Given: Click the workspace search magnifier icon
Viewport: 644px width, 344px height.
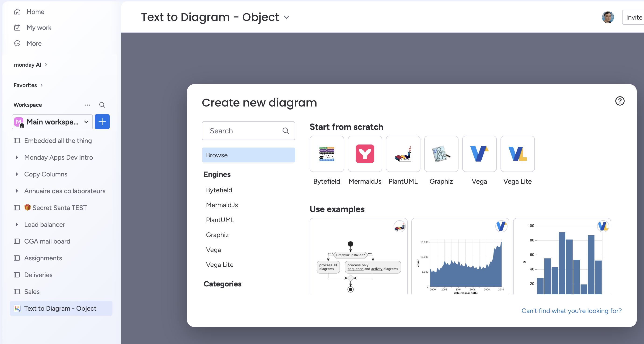Looking at the screenshot, I should point(102,105).
